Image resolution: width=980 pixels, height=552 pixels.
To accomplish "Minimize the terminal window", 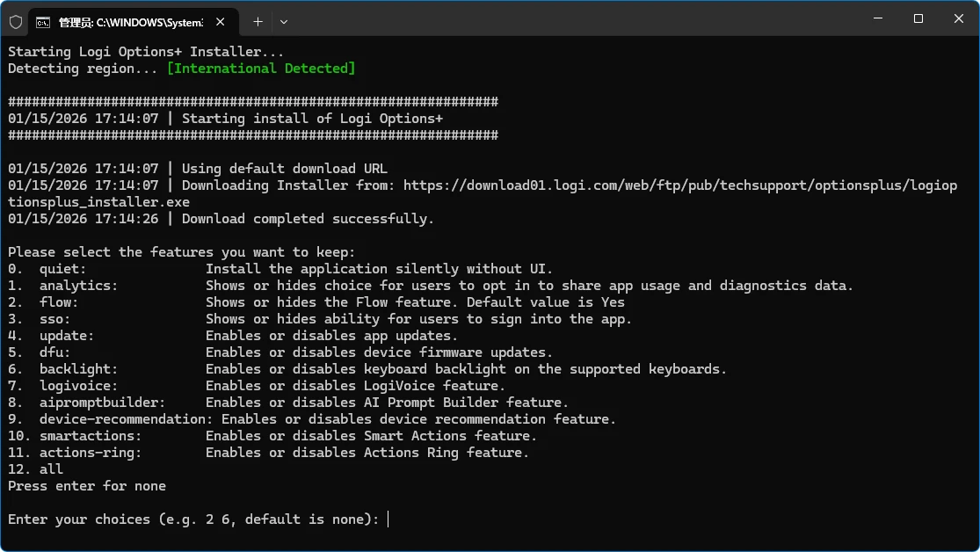I will pyautogui.click(x=876, y=18).
